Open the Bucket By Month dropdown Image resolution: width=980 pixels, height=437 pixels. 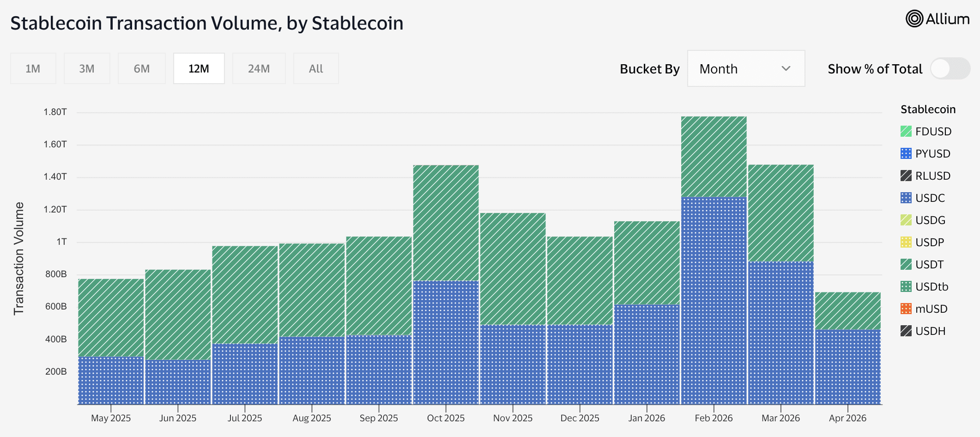tap(745, 69)
